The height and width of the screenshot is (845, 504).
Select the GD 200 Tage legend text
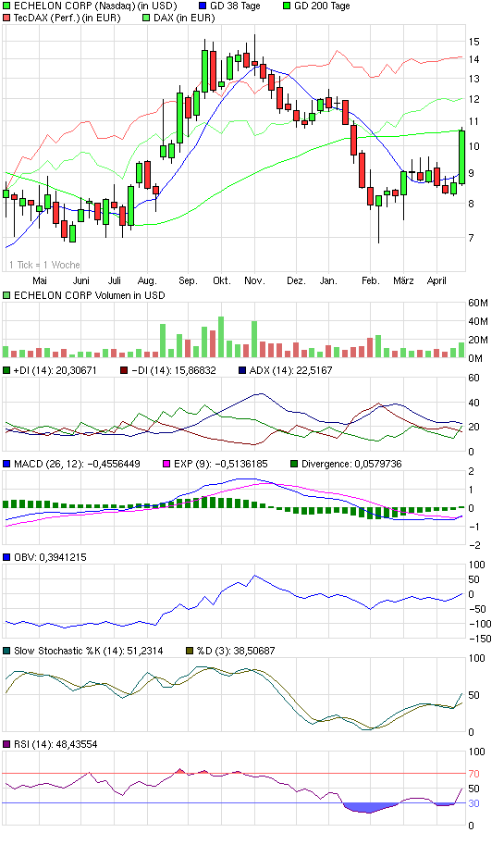pos(322,6)
